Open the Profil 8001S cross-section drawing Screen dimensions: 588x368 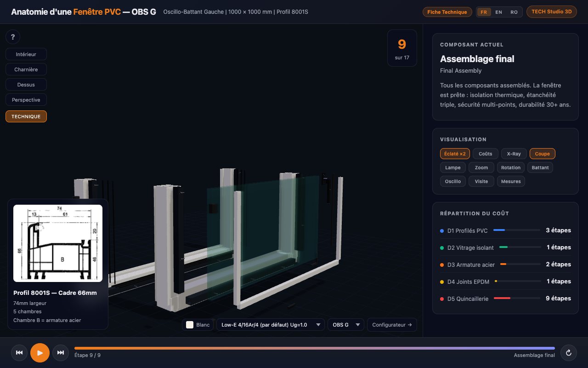point(58,243)
